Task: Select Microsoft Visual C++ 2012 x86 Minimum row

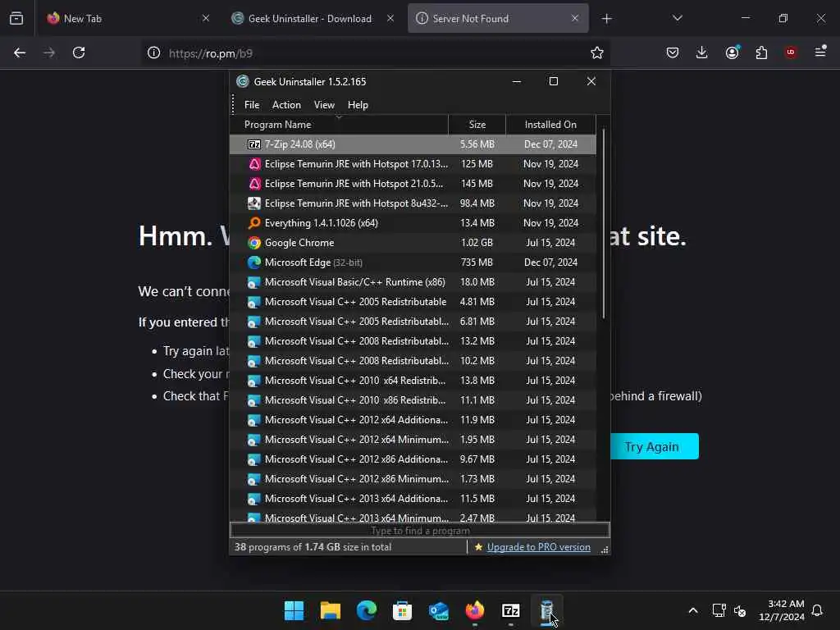Action: coord(413,479)
